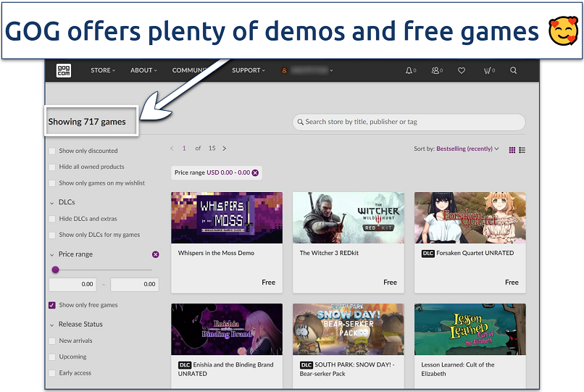The width and height of the screenshot is (584, 392).
Task: Enable Hide DLCs and extras checkbox
Action: [x=52, y=219]
